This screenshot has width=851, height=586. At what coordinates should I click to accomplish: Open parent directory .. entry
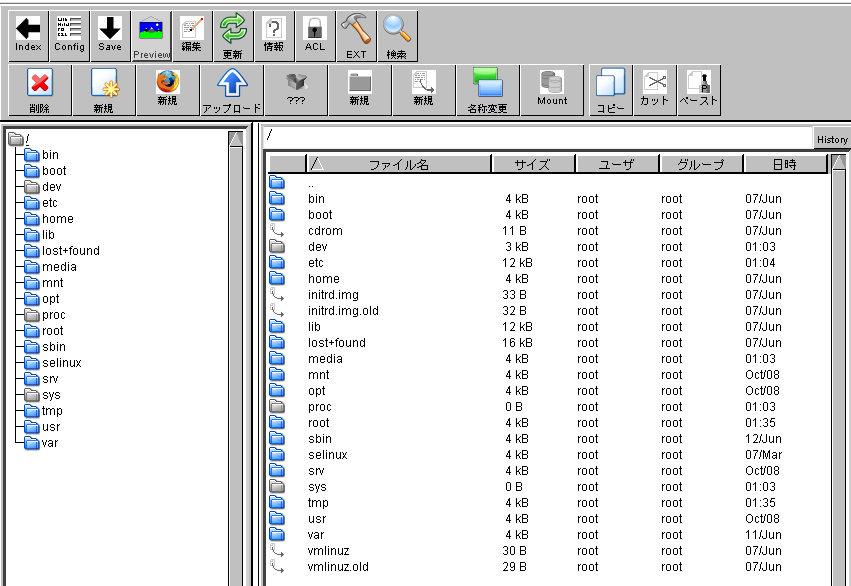tap(311, 183)
